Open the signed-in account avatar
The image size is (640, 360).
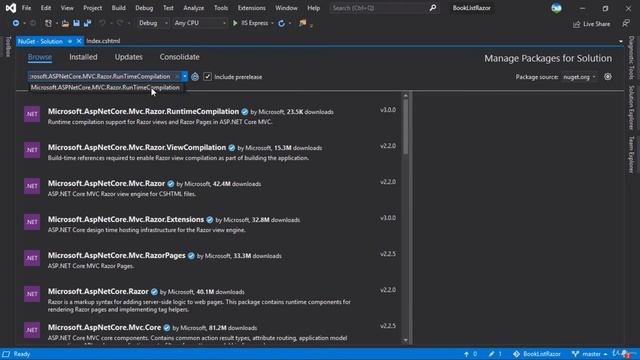click(x=556, y=8)
